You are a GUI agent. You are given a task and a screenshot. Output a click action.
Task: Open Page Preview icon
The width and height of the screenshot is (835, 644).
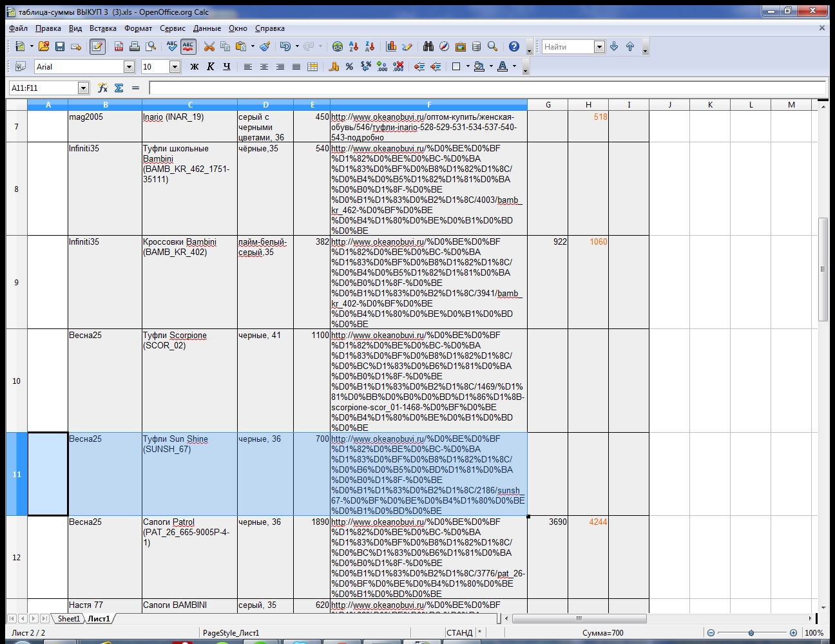pyautogui.click(x=151, y=46)
